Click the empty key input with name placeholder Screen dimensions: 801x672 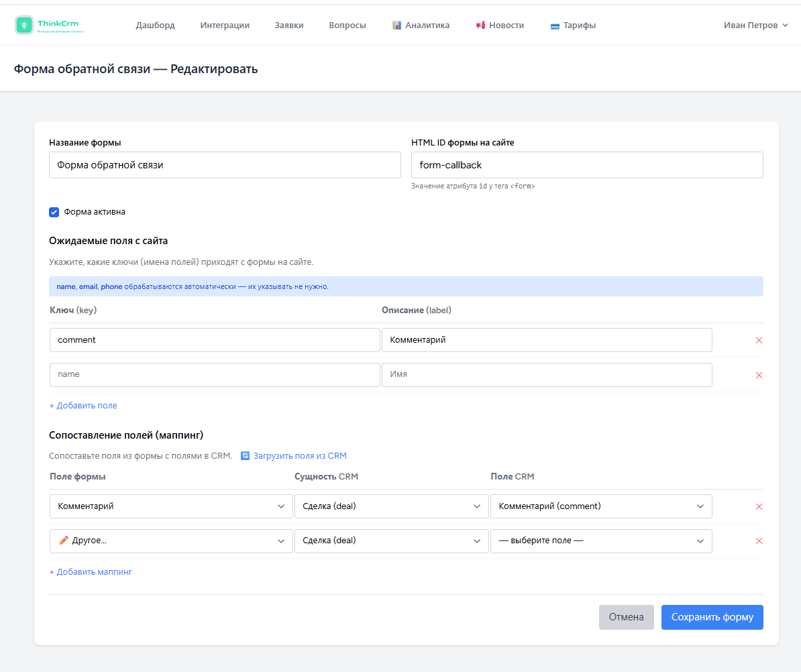coord(215,375)
